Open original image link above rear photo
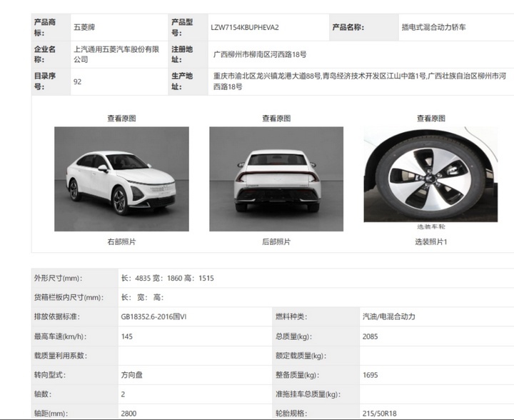The height and width of the screenshot is (420, 514). tap(276, 119)
